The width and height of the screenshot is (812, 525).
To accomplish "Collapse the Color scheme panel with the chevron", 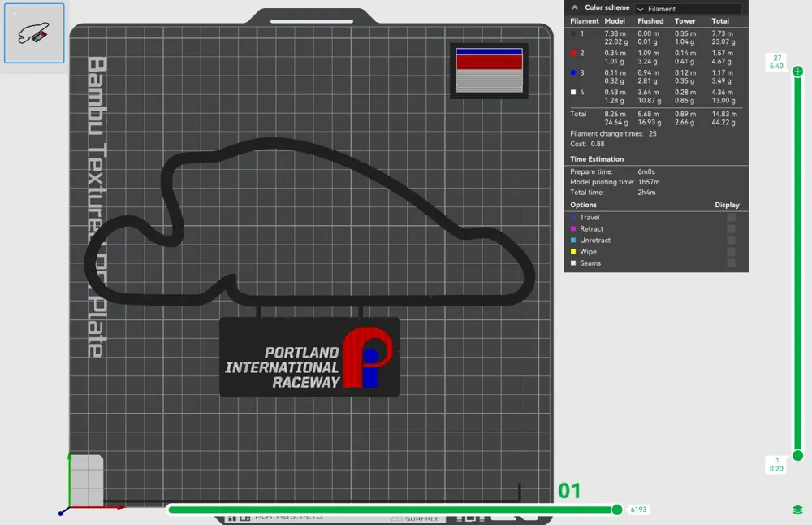I will click(575, 7).
